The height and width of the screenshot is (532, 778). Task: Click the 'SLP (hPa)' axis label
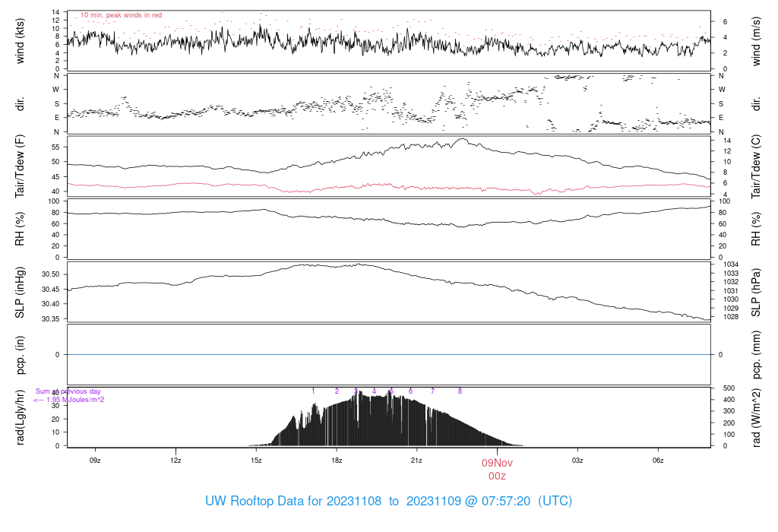[x=756, y=293]
